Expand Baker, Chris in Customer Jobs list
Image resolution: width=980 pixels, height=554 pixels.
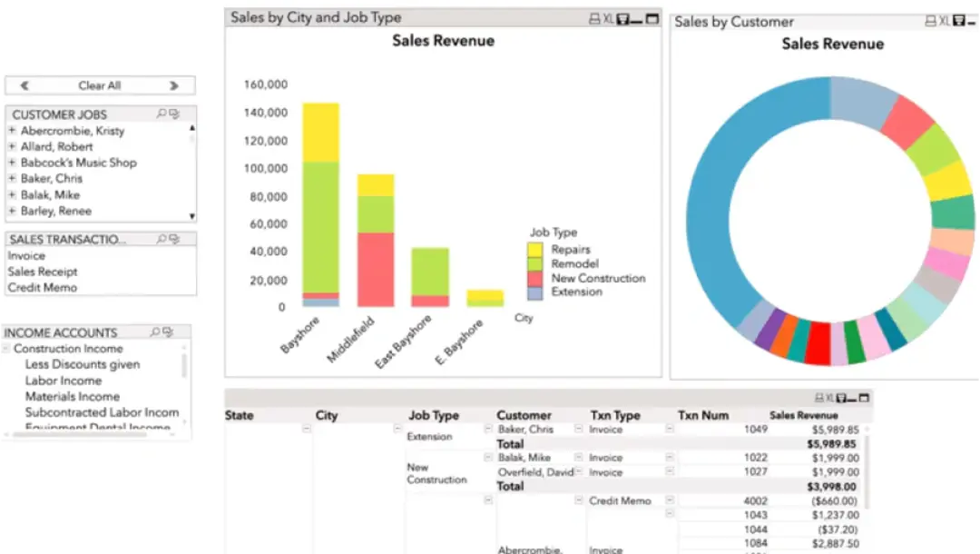[12, 178]
